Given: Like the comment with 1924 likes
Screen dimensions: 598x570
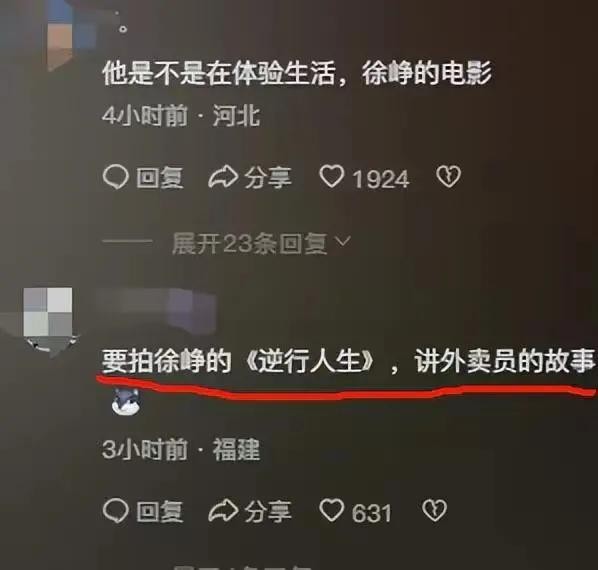Looking at the screenshot, I should [x=331, y=177].
